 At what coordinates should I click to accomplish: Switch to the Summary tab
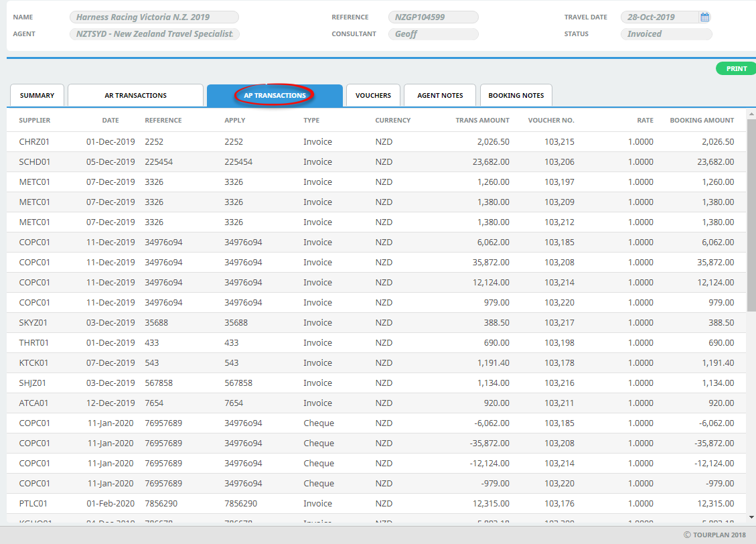point(37,96)
